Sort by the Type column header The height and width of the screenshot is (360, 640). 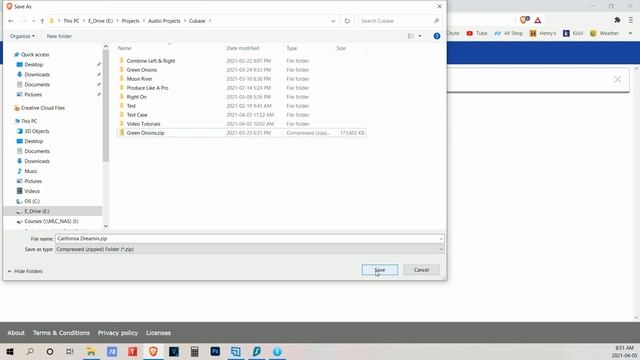tap(291, 48)
